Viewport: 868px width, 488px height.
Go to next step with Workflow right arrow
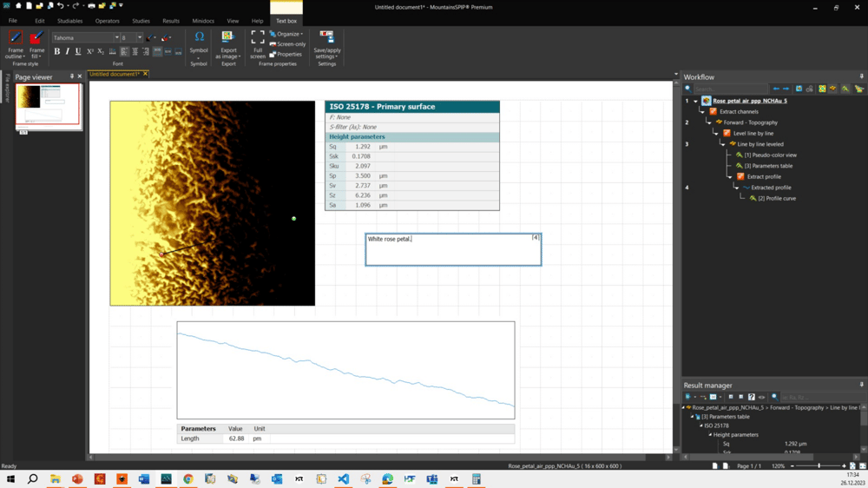click(x=786, y=89)
